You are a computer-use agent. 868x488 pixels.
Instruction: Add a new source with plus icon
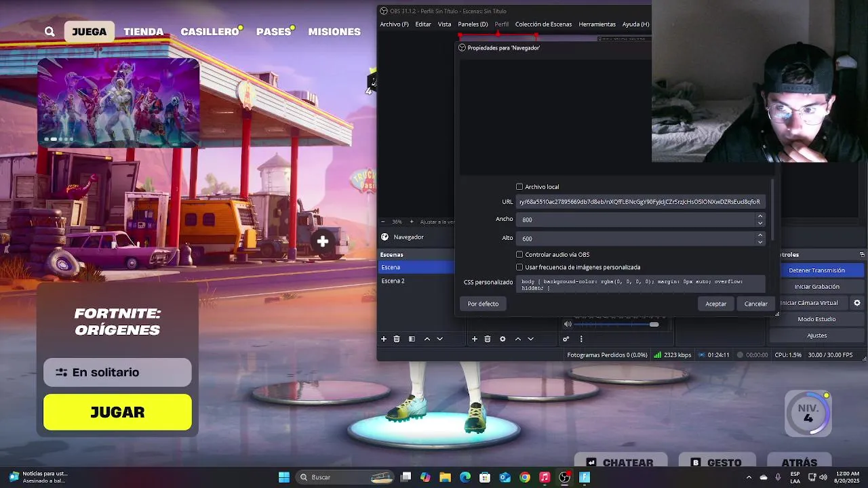[475, 339]
